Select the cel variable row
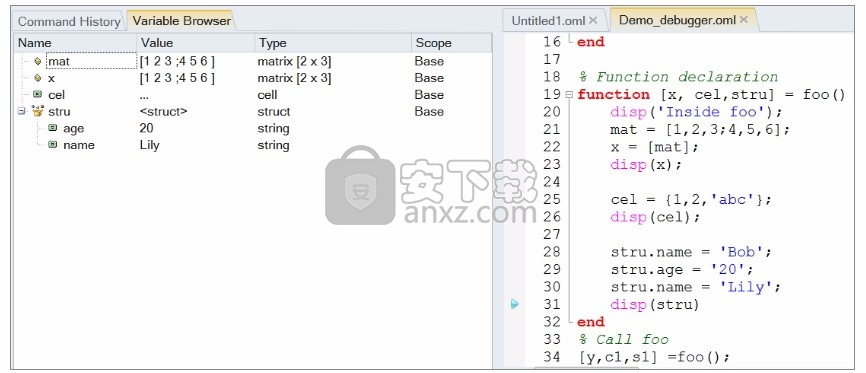The image size is (866, 373). (x=252, y=94)
